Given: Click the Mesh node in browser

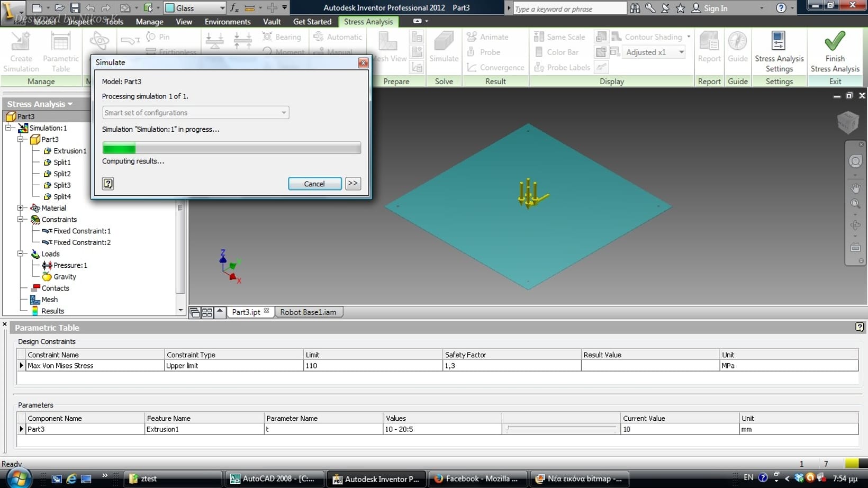Looking at the screenshot, I should (49, 300).
